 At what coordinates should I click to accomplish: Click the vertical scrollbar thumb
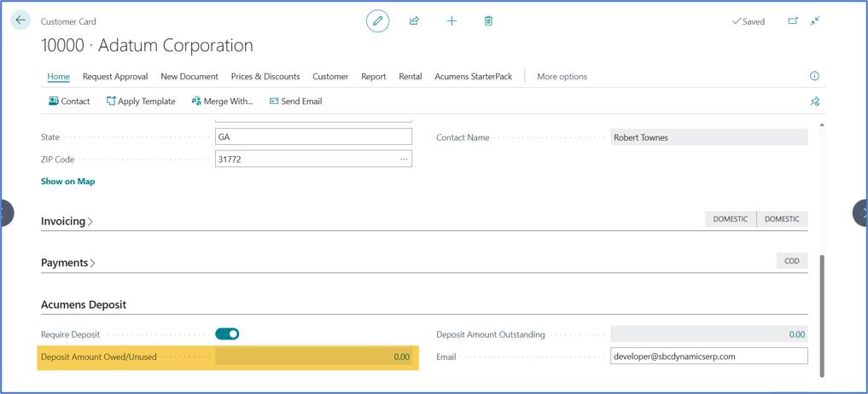point(821,316)
